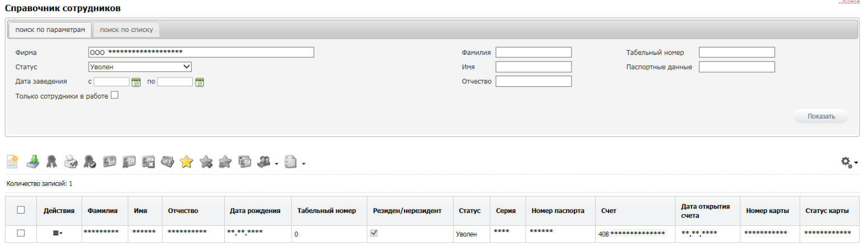Click the Табельный номер value 0 in row
868x250 pixels.
(x=296, y=234)
